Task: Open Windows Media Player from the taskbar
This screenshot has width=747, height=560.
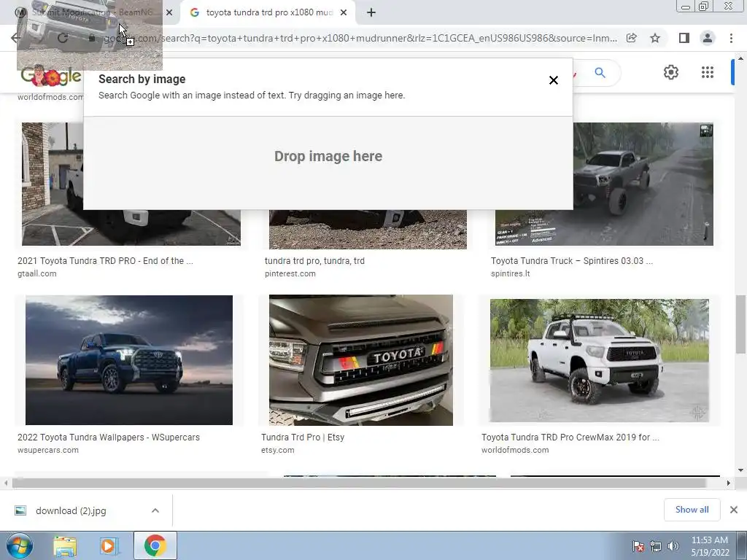Action: (x=109, y=546)
